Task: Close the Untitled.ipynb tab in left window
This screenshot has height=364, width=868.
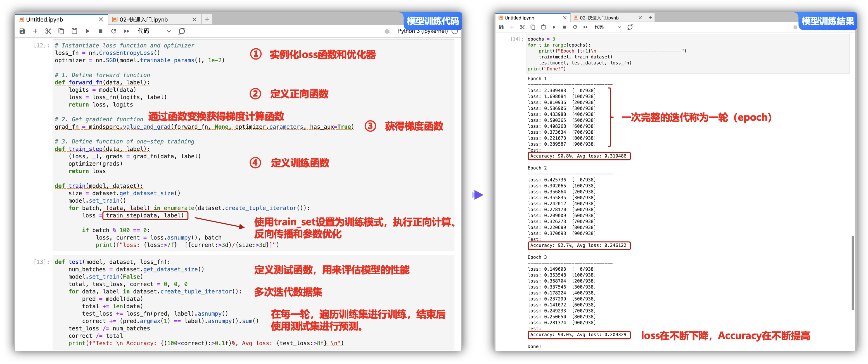Action: point(101,20)
